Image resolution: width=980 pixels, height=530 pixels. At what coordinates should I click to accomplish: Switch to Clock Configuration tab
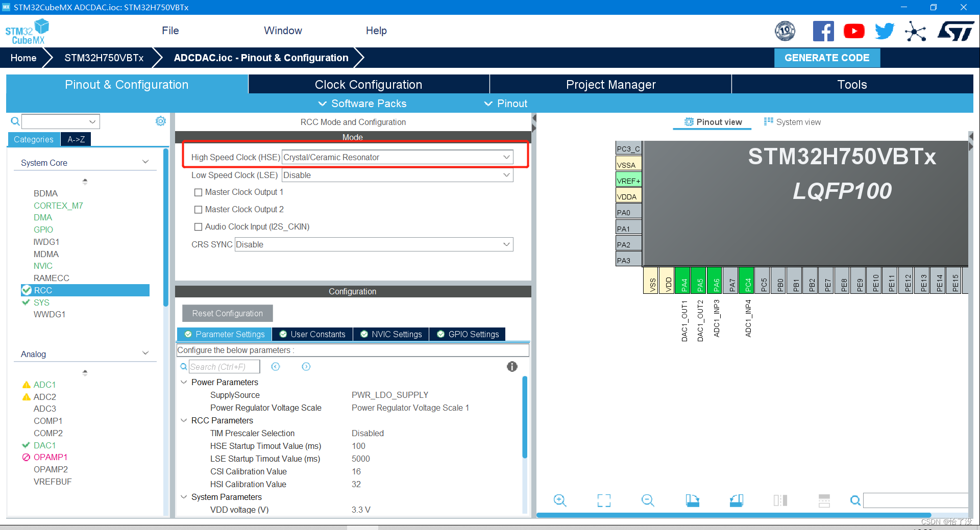click(369, 85)
